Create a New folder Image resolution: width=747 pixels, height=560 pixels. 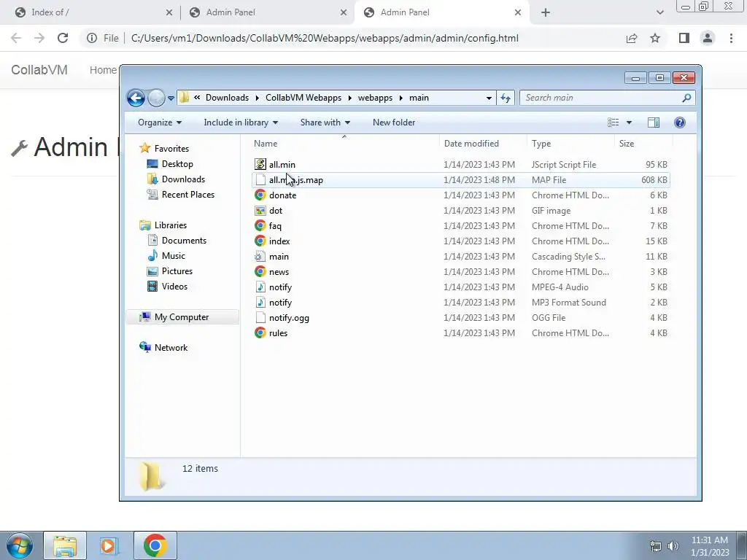click(394, 122)
